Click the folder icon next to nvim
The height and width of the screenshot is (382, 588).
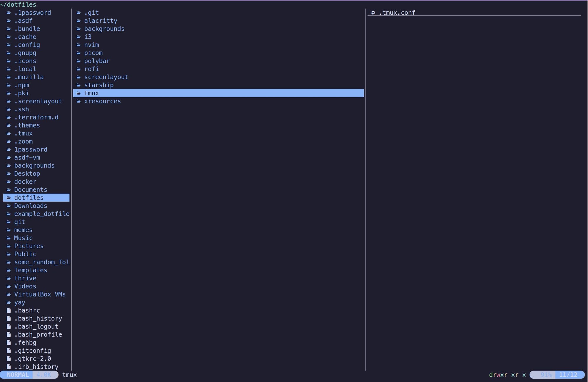point(78,45)
